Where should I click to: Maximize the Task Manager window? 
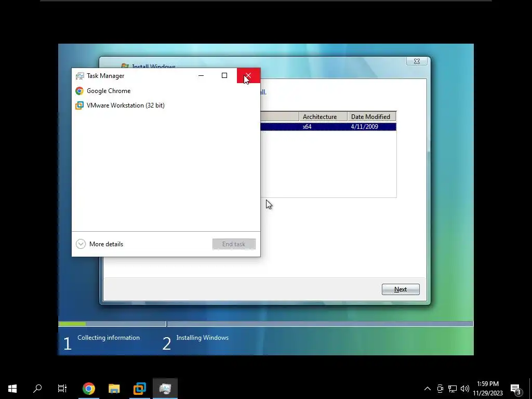pos(224,75)
